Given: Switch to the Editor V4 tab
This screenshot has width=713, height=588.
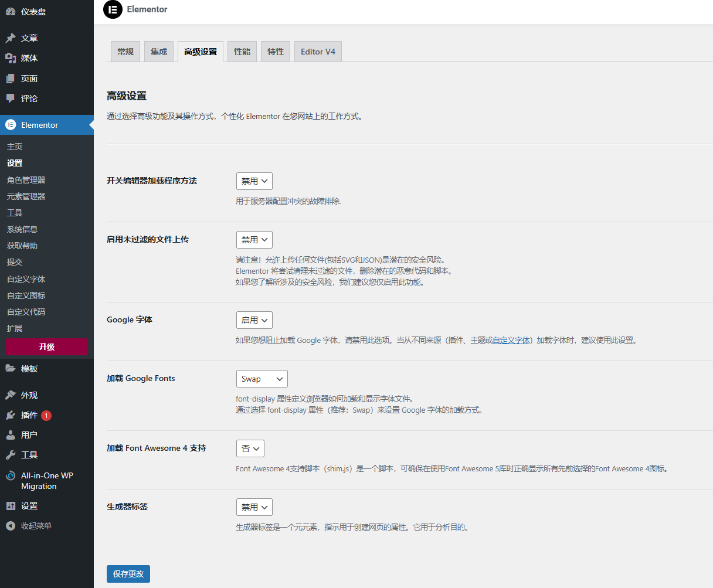Looking at the screenshot, I should (x=318, y=52).
